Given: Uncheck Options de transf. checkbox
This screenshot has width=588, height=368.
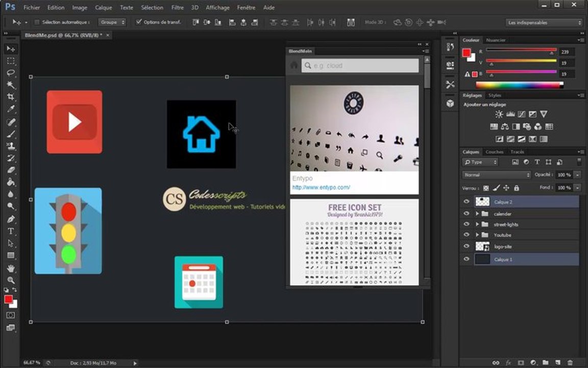Looking at the screenshot, I should pyautogui.click(x=139, y=22).
